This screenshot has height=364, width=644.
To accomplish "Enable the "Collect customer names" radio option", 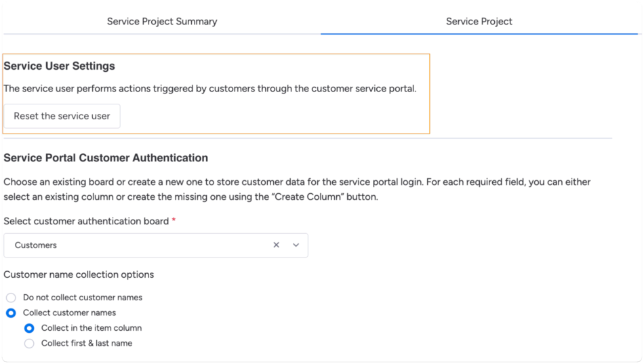I will point(11,313).
